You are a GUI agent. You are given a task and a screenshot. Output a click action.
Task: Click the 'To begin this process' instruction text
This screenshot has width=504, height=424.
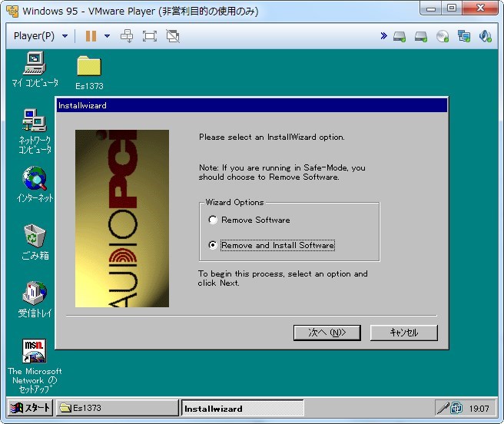(283, 278)
